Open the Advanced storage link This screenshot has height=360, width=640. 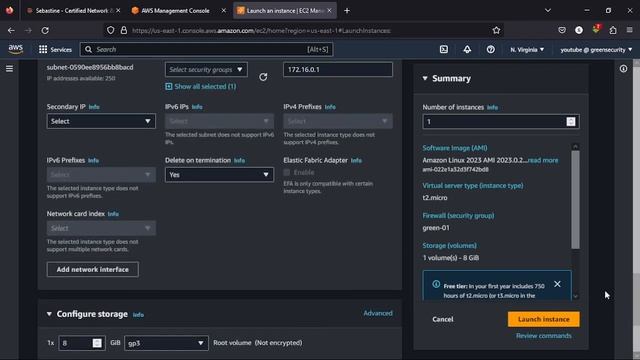378,313
